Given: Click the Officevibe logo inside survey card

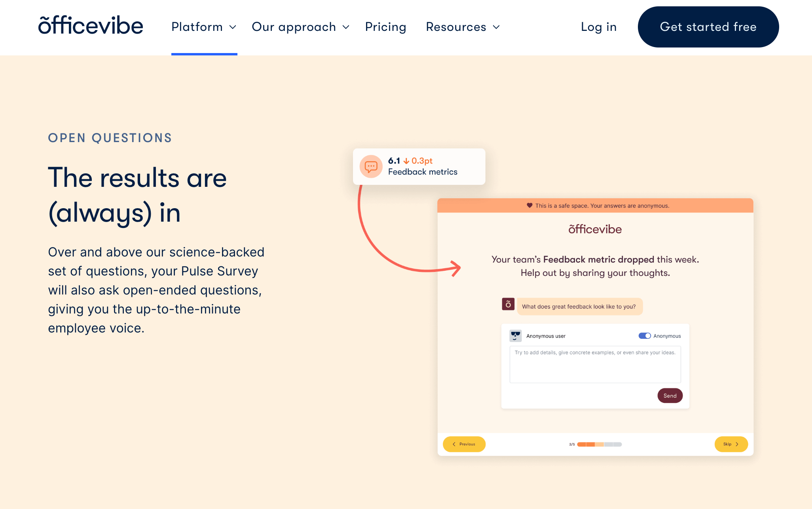Looking at the screenshot, I should (x=595, y=229).
